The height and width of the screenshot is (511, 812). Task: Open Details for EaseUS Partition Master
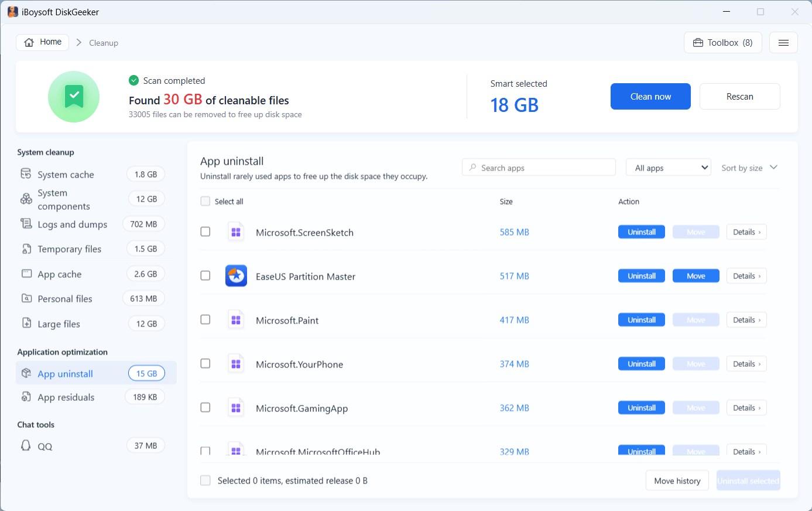click(x=746, y=276)
